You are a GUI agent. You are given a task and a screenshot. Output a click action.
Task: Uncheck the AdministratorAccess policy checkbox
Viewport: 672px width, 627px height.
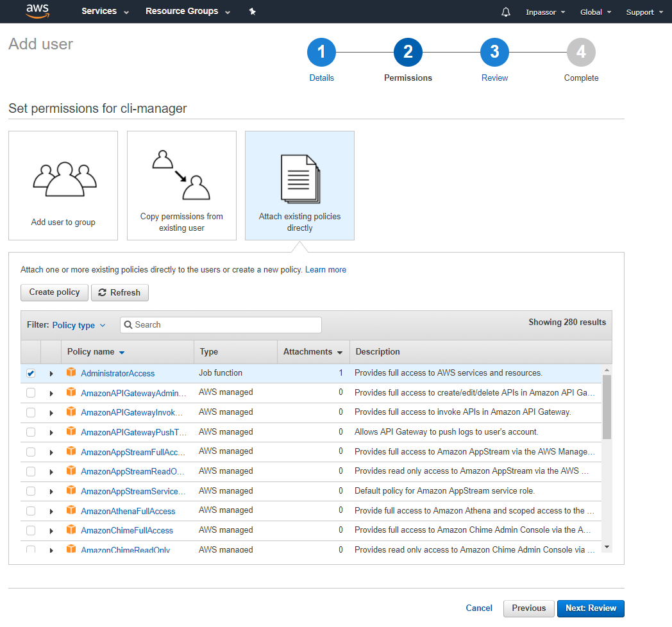click(x=31, y=373)
